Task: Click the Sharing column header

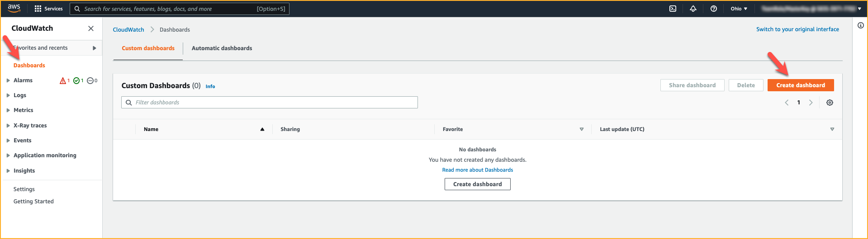Action: click(290, 129)
